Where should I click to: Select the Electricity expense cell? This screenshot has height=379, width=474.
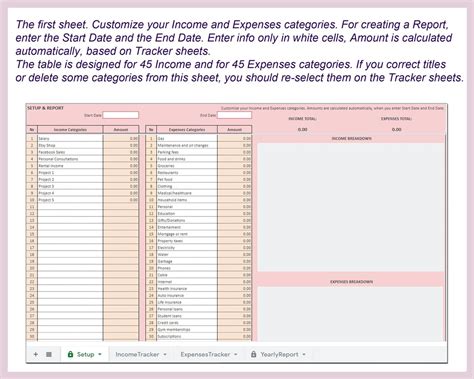point(187,248)
